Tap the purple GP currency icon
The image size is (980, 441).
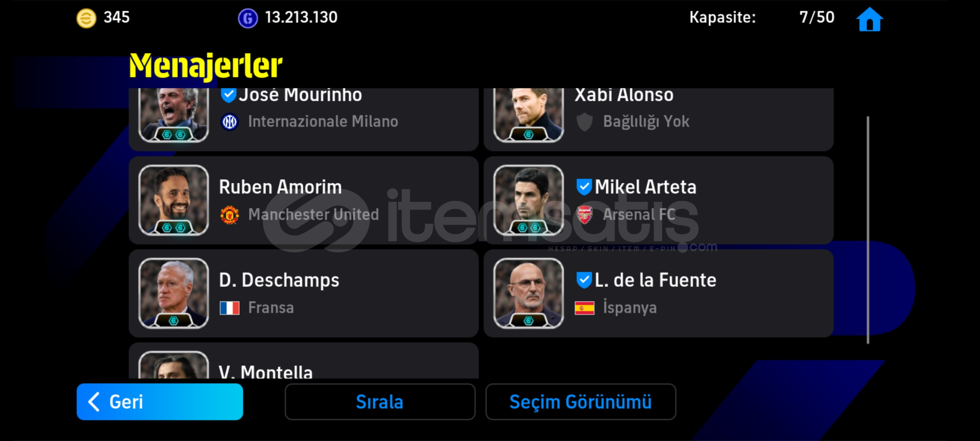(x=248, y=18)
